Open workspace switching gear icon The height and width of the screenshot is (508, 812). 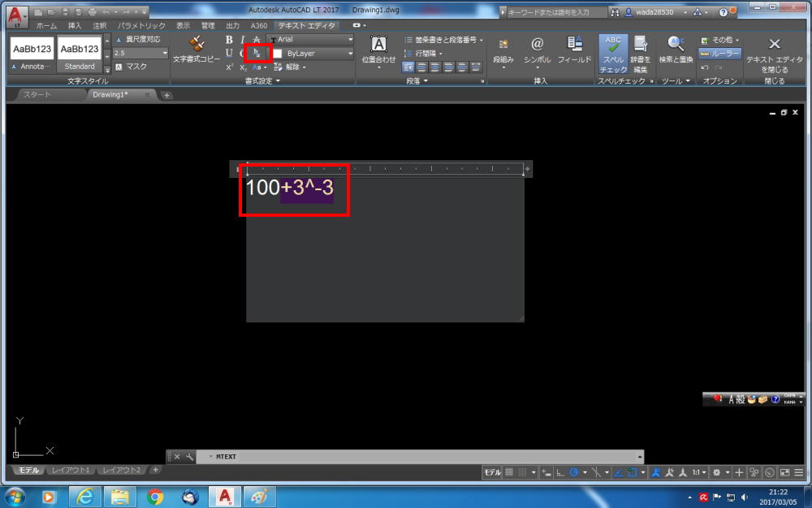[x=717, y=472]
